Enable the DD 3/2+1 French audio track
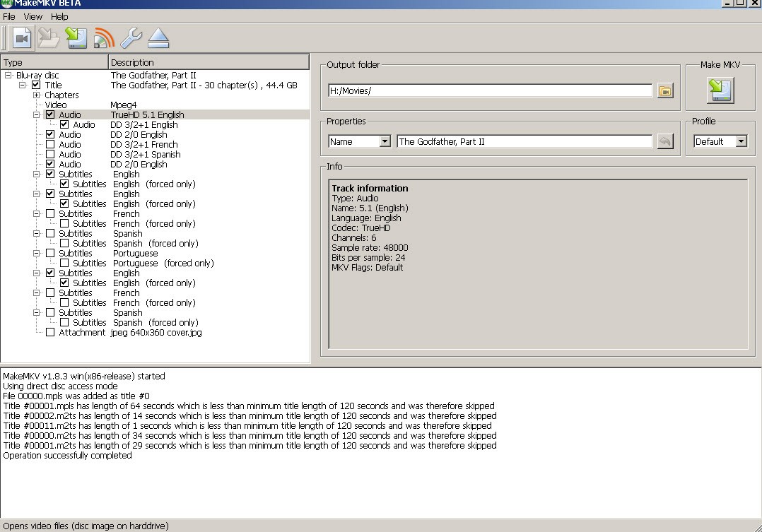This screenshot has height=532, width=762. [x=50, y=144]
